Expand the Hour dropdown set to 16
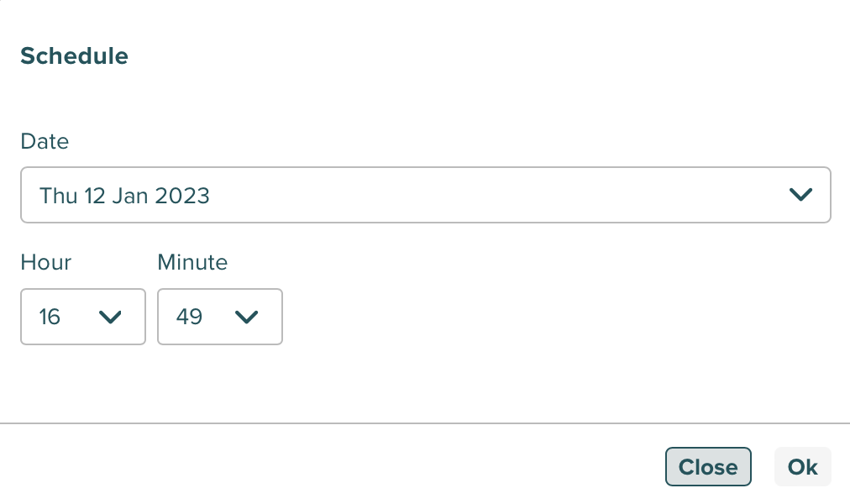 point(83,317)
